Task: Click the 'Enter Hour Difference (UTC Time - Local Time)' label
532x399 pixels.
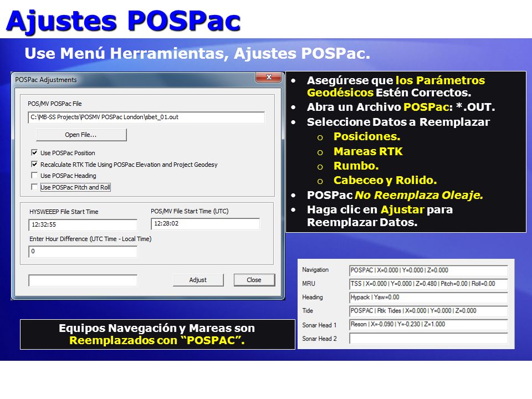Action: coord(90,239)
